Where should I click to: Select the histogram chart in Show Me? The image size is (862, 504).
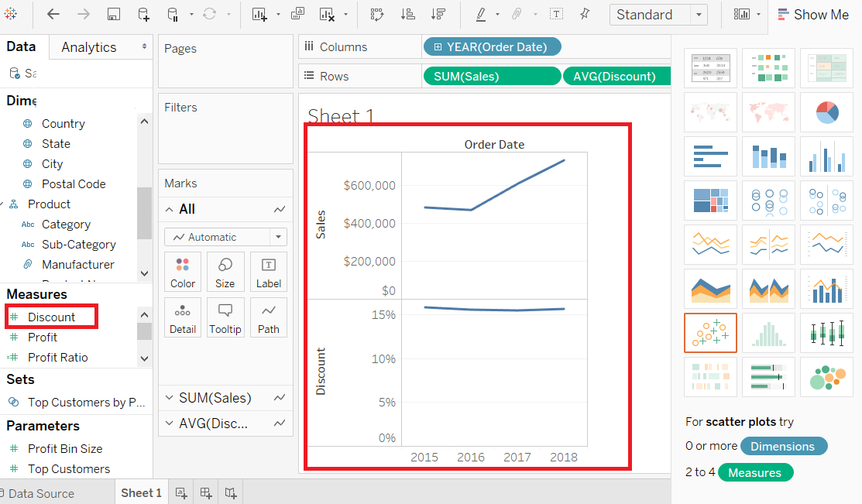pos(768,333)
